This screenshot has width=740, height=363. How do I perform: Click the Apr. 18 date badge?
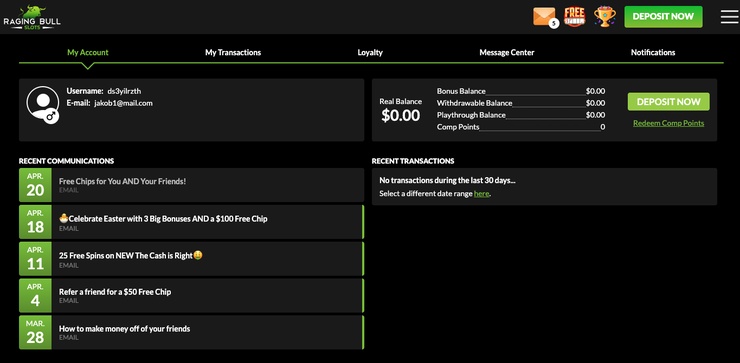(x=35, y=222)
